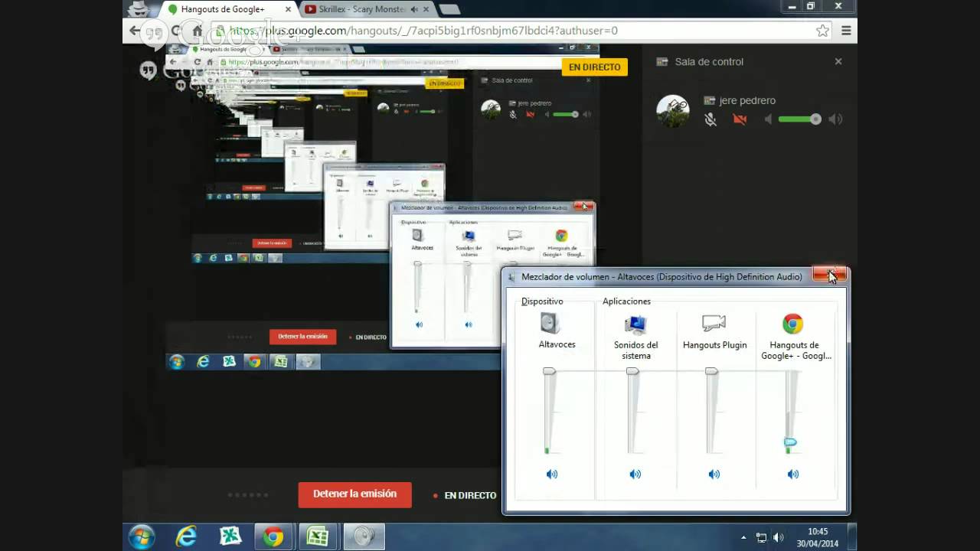This screenshot has width=980, height=551.
Task: Click the address bar URL field
Action: [x=511, y=31]
